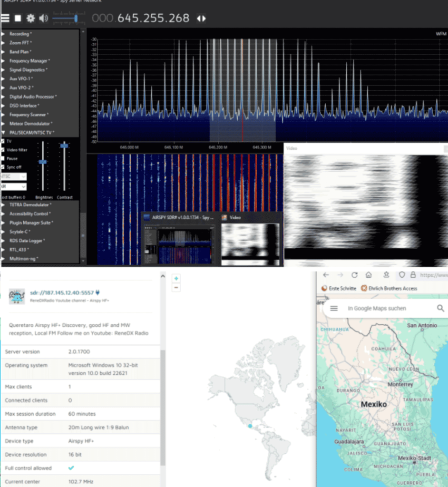
Task: Go back in the browser
Action: tap(326, 275)
